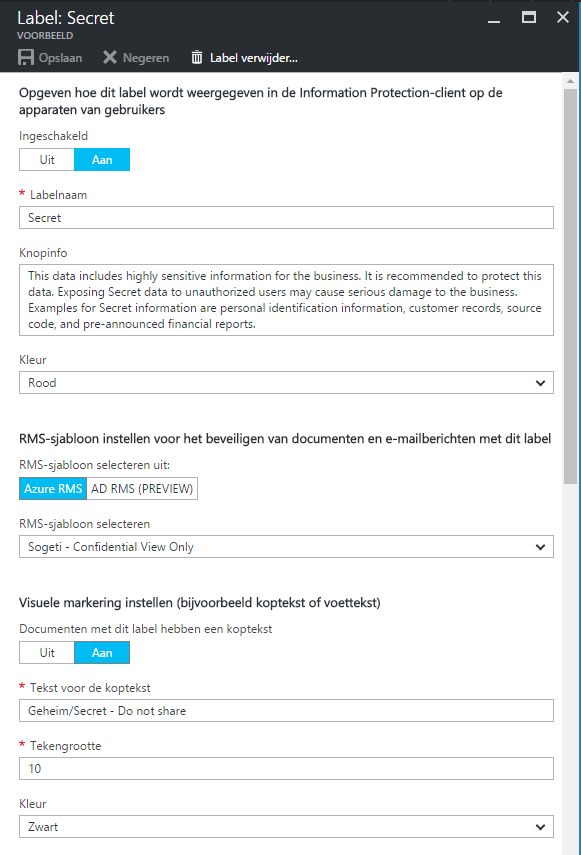Open the Kleur dropdown showing Rood

[286, 383]
